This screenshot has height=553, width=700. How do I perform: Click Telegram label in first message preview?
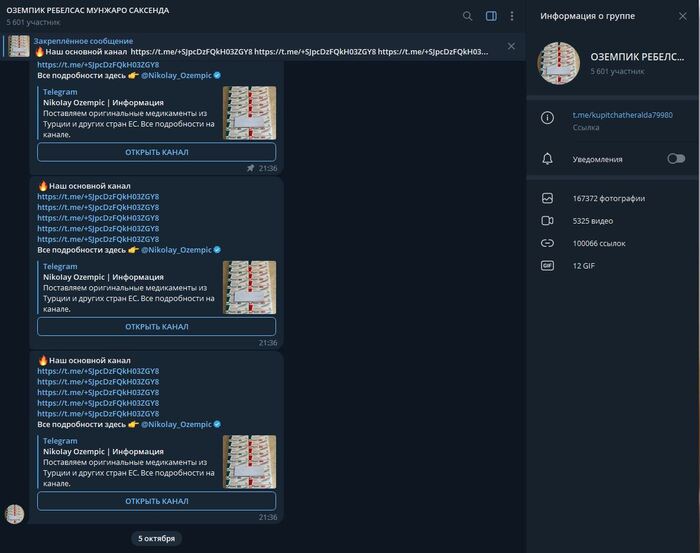click(60, 92)
